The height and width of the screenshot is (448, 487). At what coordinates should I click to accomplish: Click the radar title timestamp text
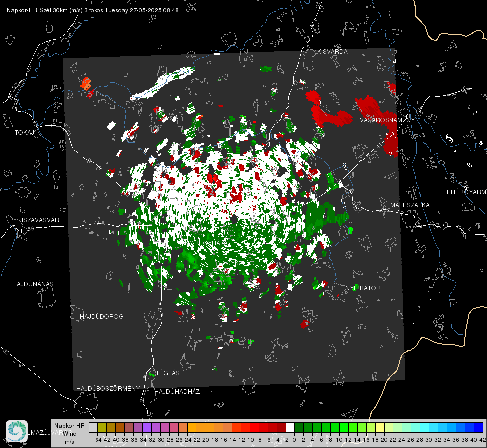pos(93,10)
